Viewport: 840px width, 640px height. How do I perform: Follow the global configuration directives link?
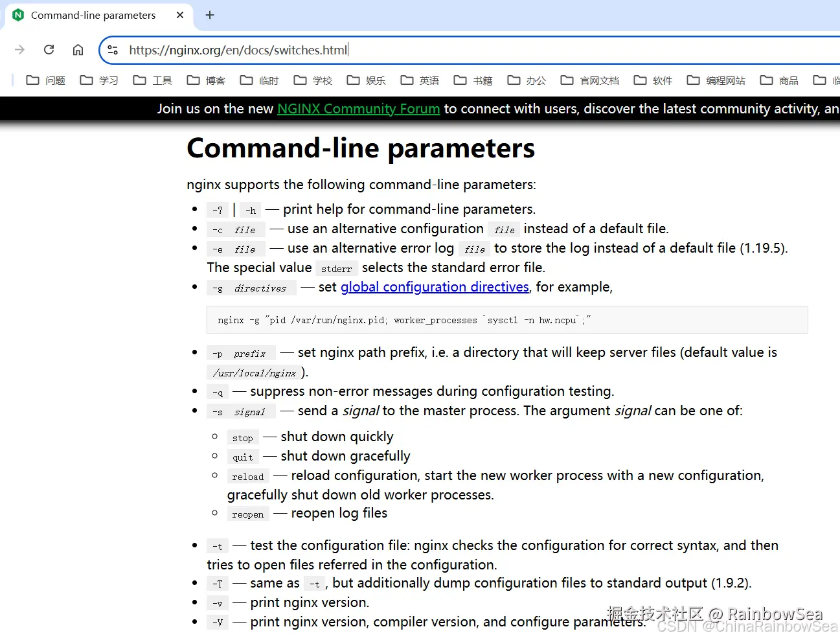pyautogui.click(x=435, y=287)
